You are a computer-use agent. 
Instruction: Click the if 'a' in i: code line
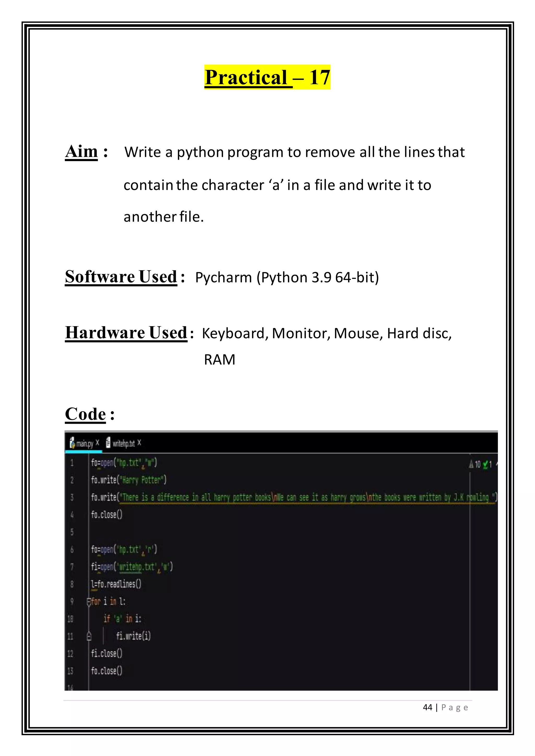tap(122, 619)
